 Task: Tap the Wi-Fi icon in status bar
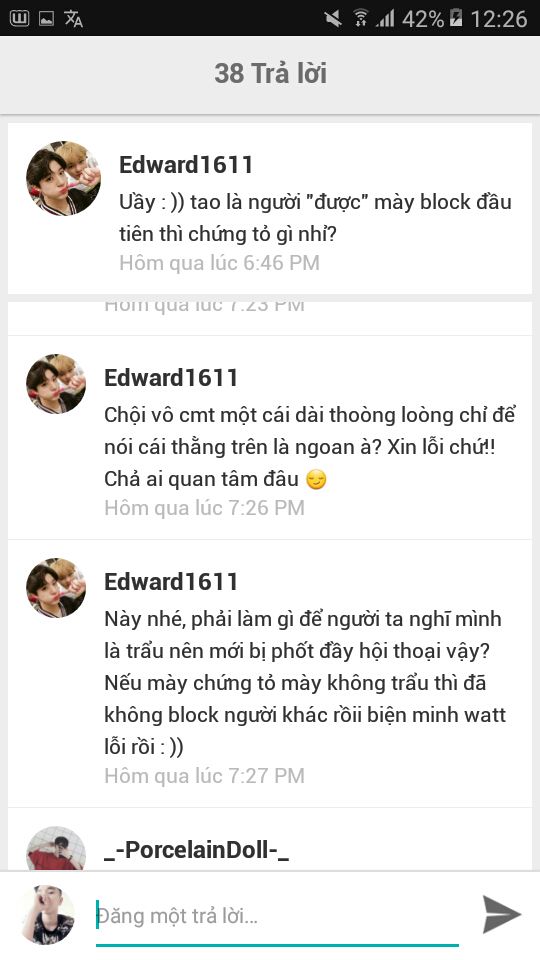coord(361,18)
